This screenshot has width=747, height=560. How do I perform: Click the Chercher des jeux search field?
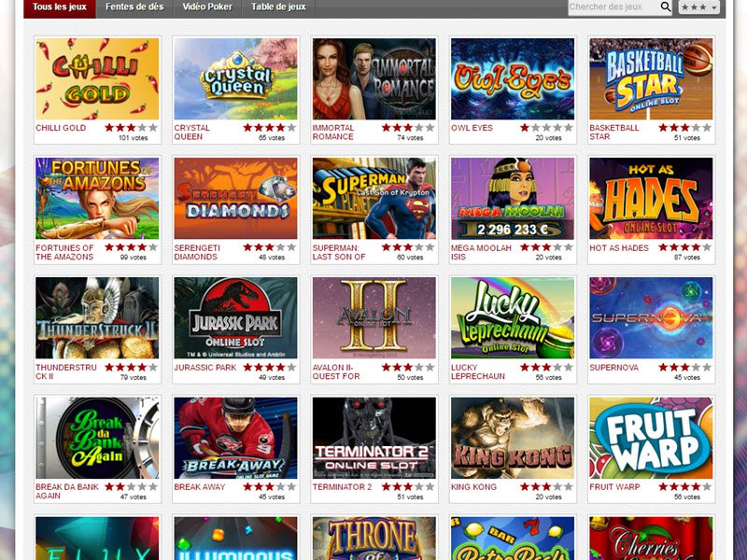[x=613, y=7]
